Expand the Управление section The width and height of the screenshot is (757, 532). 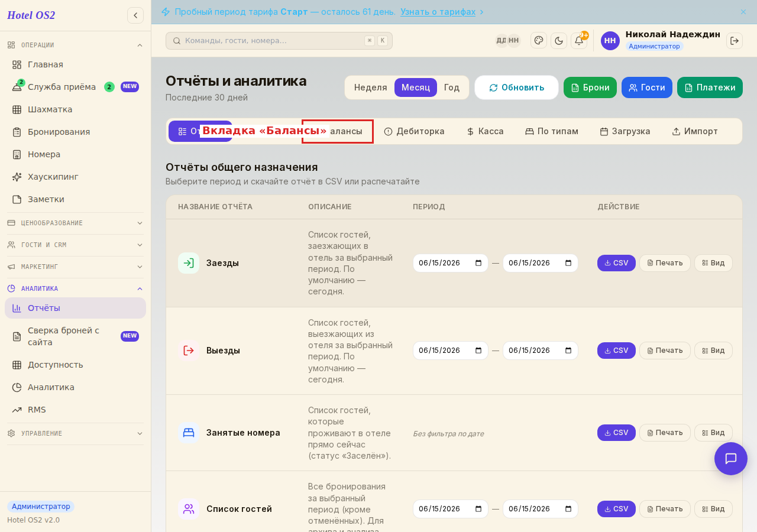[75, 433]
